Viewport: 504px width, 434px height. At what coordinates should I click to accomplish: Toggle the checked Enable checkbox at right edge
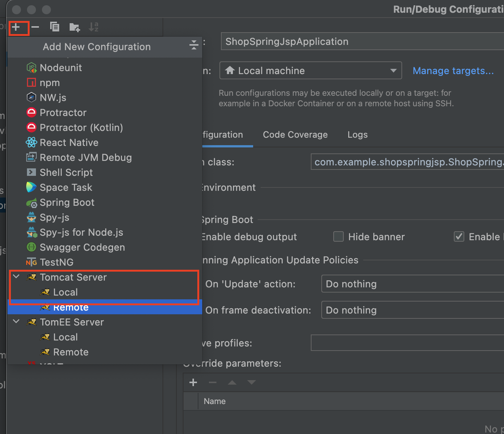(459, 236)
